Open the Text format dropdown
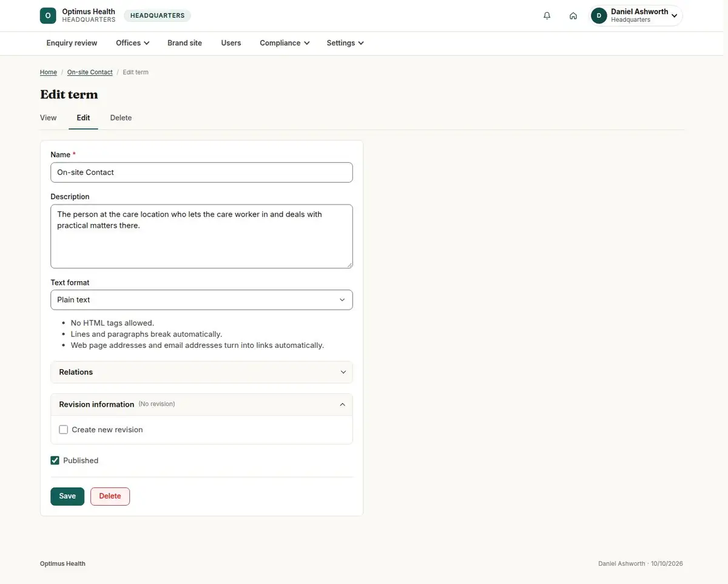 point(201,300)
